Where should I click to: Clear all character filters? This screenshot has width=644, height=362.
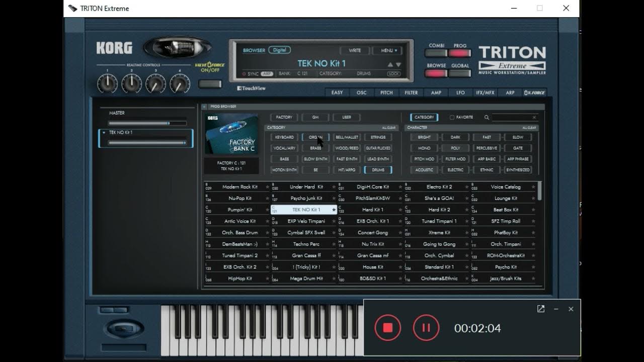tap(529, 128)
